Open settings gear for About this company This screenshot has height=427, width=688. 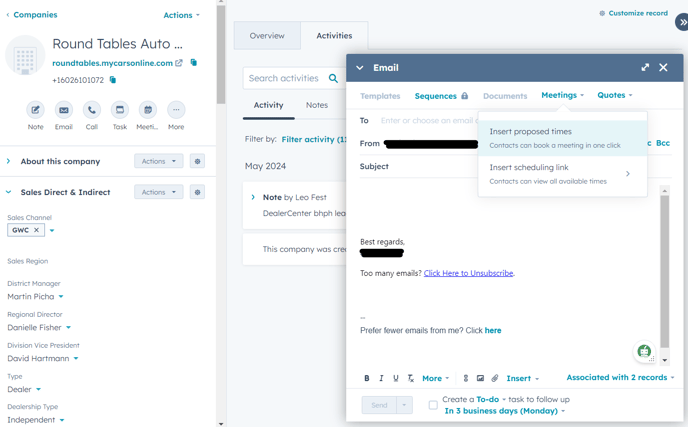coord(197,161)
